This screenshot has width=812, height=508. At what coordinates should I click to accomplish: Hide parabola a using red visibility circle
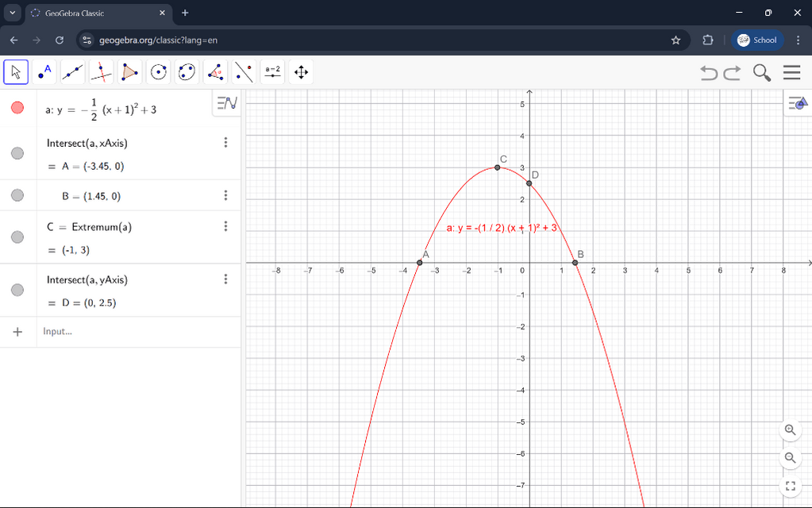pos(17,108)
